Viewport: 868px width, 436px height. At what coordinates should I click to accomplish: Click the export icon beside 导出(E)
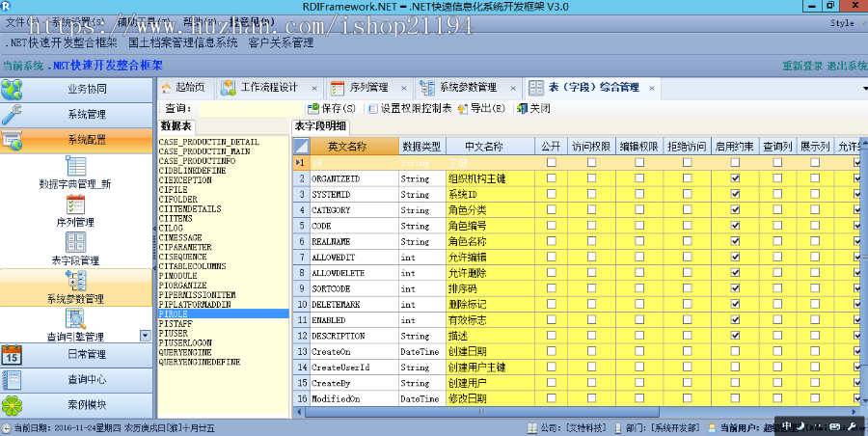tap(463, 109)
